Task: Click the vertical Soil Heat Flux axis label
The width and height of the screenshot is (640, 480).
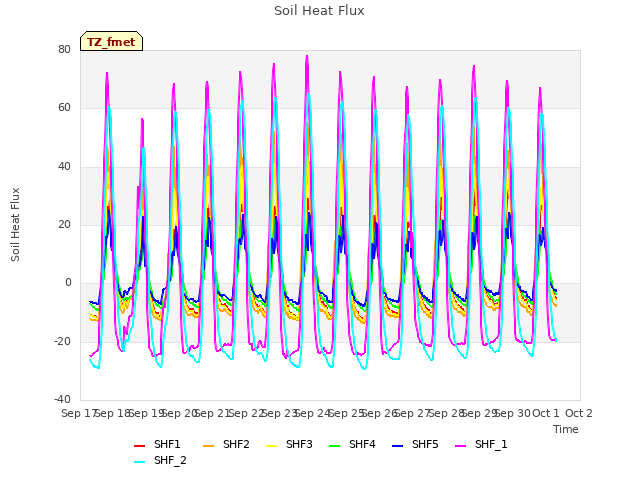Action: (x=15, y=225)
